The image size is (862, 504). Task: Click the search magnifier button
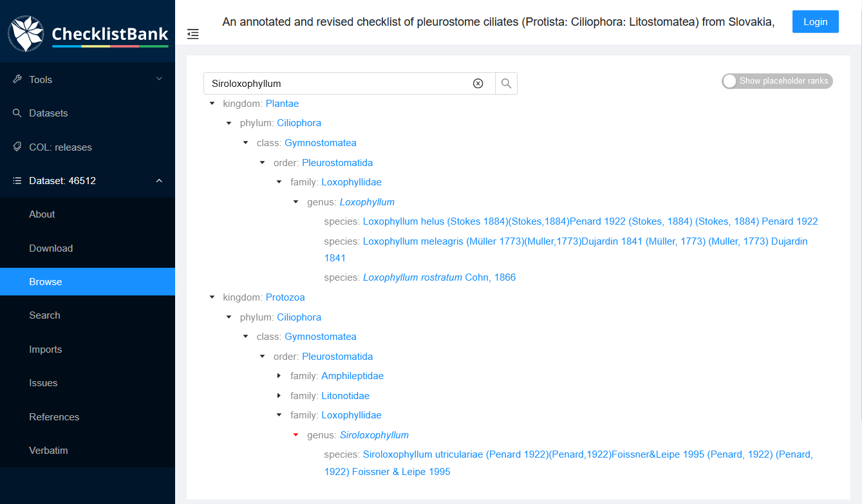pos(506,83)
